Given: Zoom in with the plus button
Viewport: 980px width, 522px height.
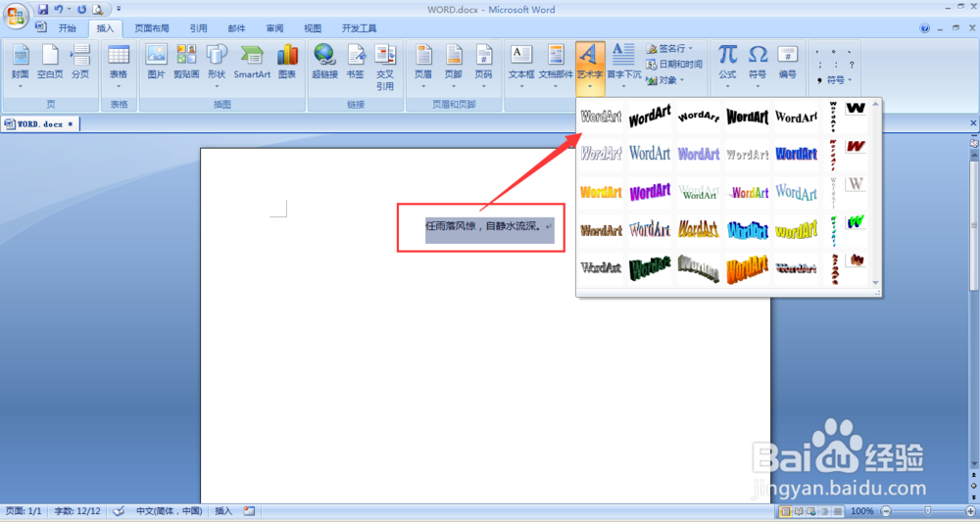Looking at the screenshot, I should (970, 511).
